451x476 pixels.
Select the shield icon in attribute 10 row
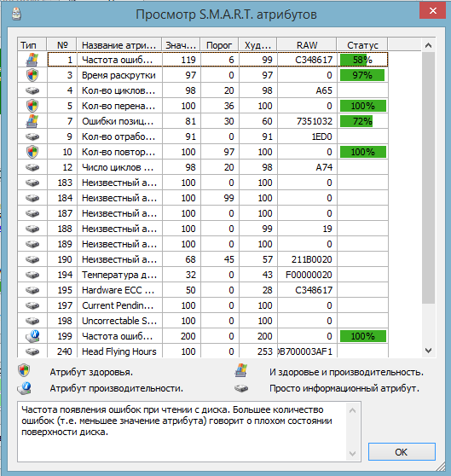[32, 152]
